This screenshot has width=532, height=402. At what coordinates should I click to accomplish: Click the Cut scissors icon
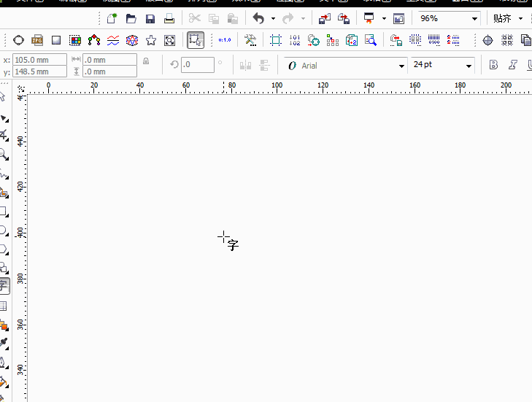194,18
